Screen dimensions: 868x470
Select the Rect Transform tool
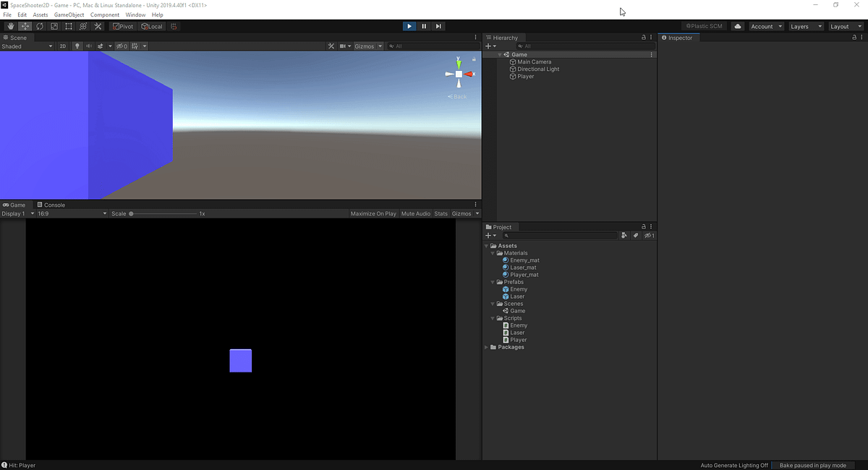(69, 26)
